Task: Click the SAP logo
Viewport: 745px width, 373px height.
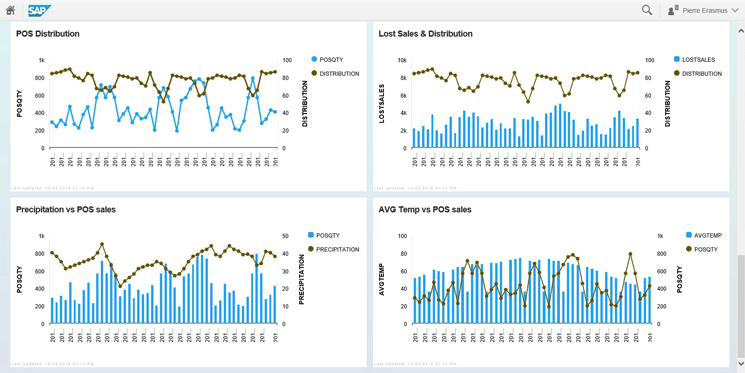Action: click(39, 10)
